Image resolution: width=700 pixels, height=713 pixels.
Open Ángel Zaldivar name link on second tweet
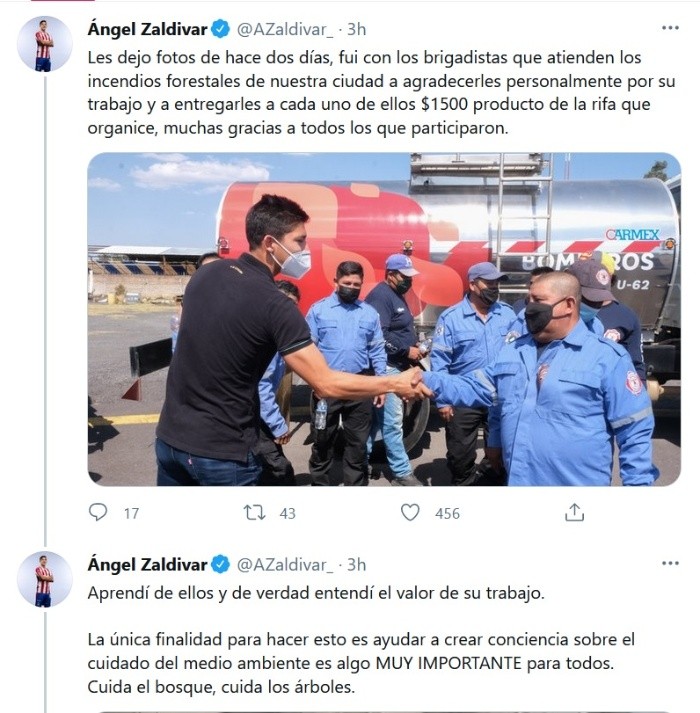[x=147, y=565]
